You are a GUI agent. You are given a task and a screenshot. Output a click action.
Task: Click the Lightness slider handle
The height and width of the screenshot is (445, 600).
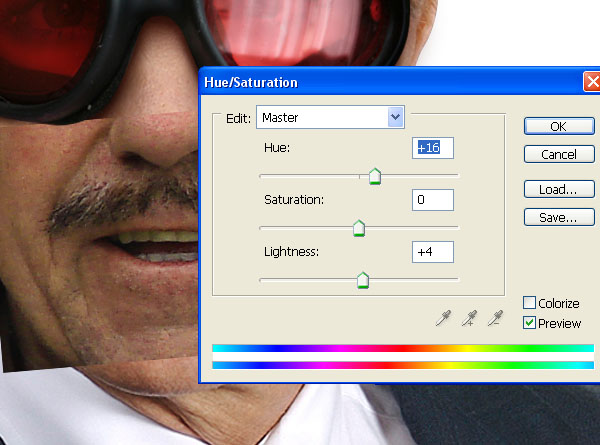point(363,280)
